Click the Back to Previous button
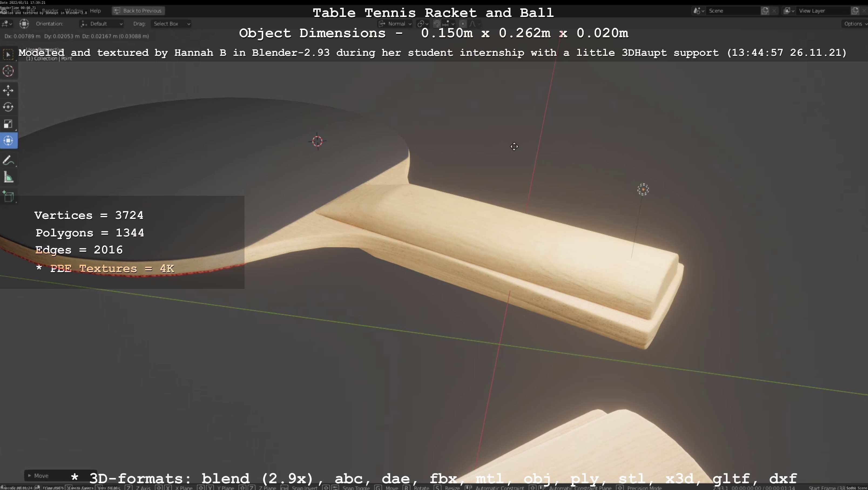The image size is (868, 490). (x=138, y=11)
